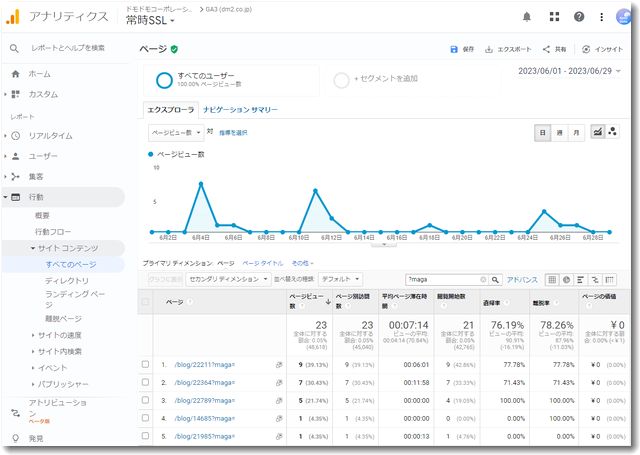Select pie chart percentage view icon
The width and height of the screenshot is (640, 455).
click(566, 280)
